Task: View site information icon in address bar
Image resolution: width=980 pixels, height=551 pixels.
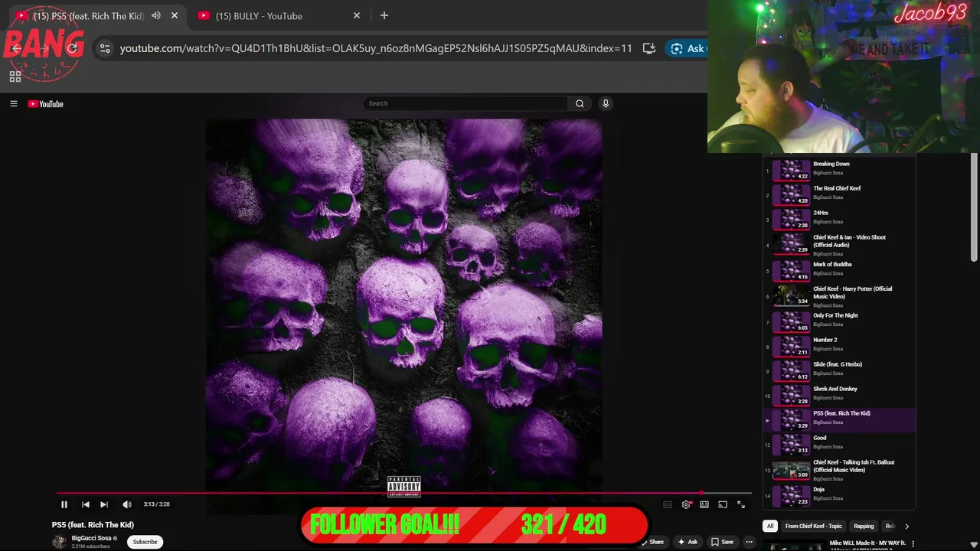Action: [105, 48]
